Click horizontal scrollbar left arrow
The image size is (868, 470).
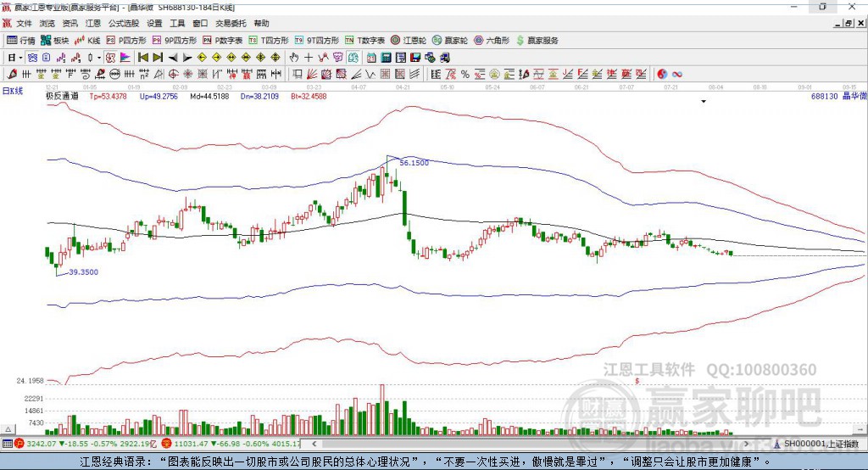314,444
